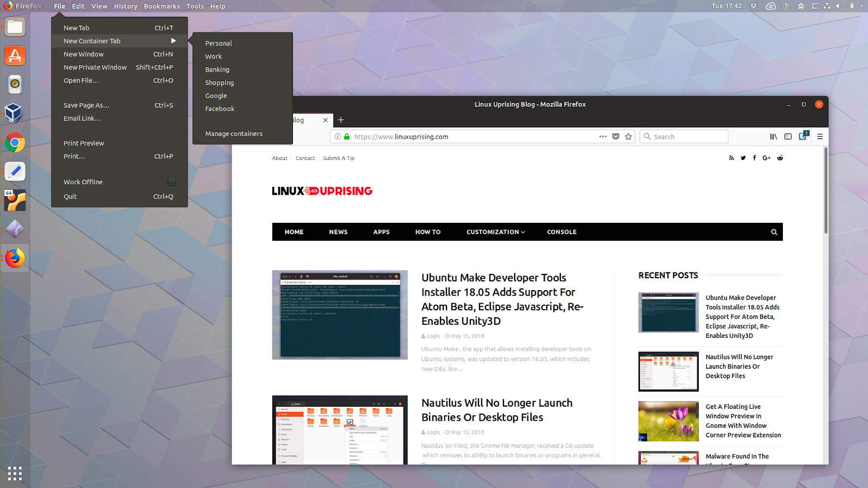Select the Banking container
The image size is (868, 488).
click(242, 69)
